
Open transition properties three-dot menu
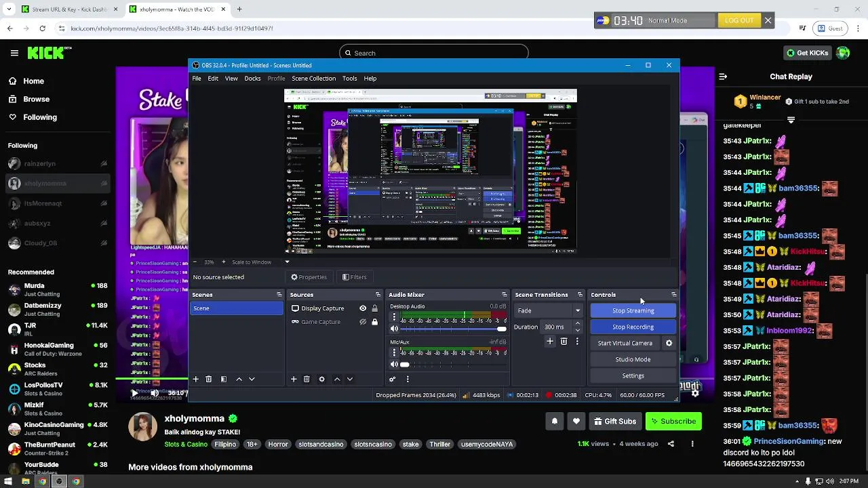click(x=577, y=342)
